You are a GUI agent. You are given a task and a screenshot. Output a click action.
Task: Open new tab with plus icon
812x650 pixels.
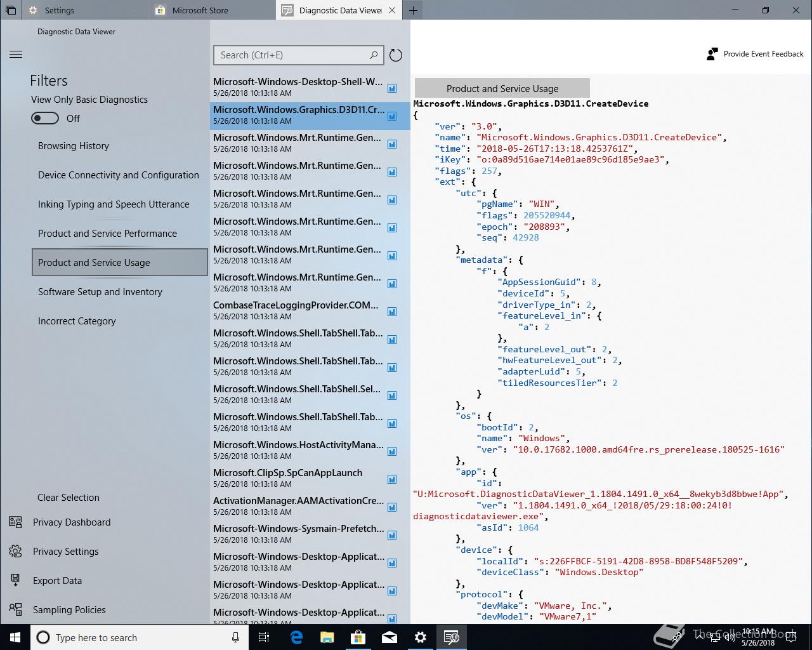pyautogui.click(x=413, y=10)
